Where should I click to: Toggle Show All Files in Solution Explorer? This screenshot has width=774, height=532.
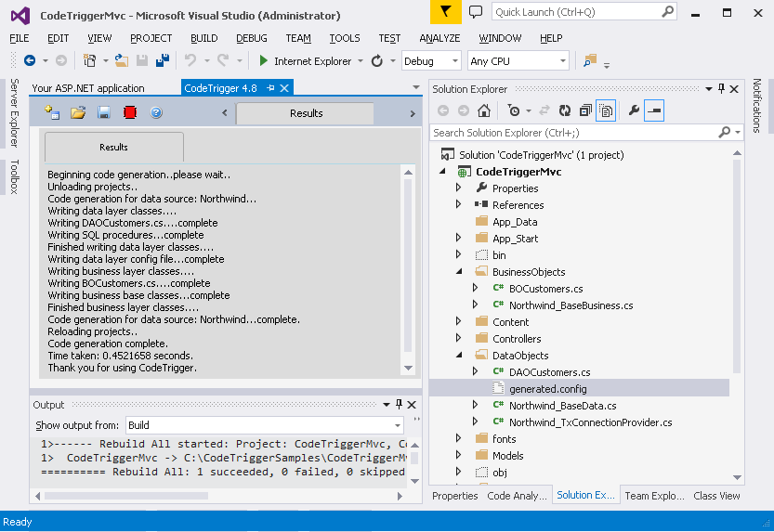[606, 110]
